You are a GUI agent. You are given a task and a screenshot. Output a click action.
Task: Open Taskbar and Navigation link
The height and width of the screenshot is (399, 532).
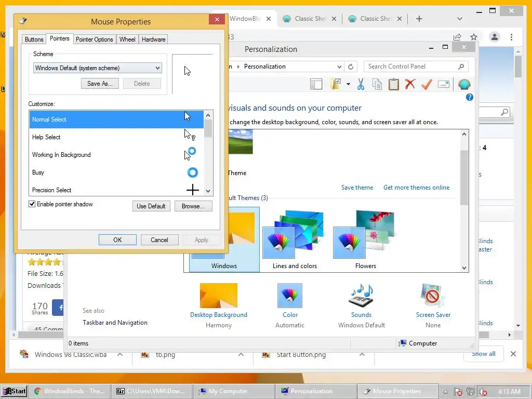pos(115,322)
